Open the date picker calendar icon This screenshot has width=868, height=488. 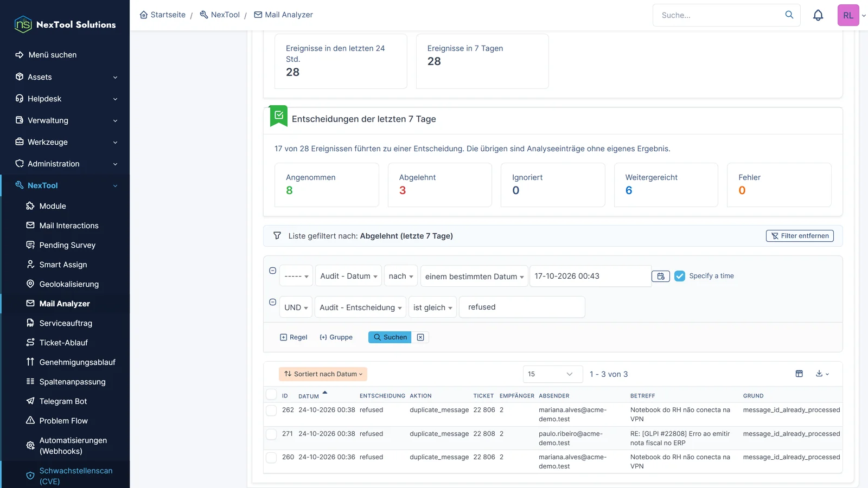[661, 276]
